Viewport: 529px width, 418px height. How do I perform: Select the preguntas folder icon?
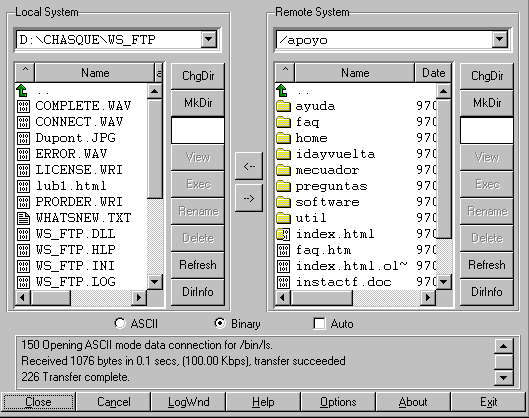(283, 186)
